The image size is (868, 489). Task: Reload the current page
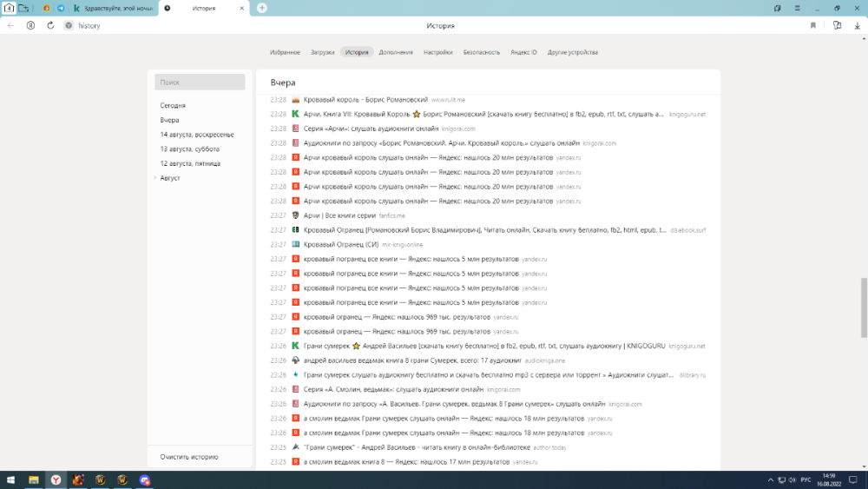tap(50, 25)
